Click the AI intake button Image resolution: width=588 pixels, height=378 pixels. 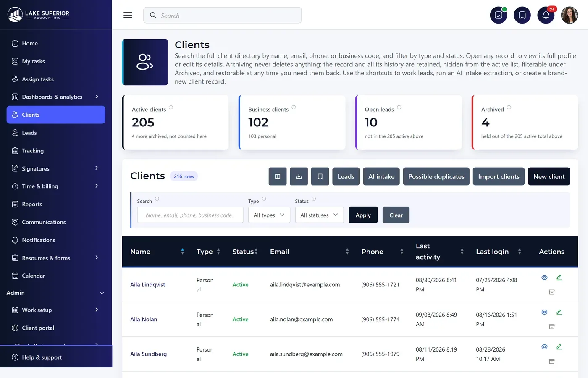click(381, 176)
